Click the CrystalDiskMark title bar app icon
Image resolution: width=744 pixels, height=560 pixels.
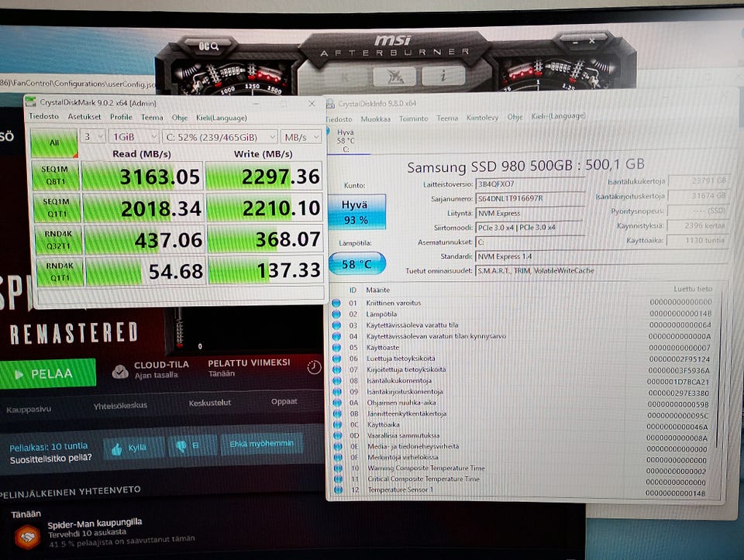coord(31,101)
